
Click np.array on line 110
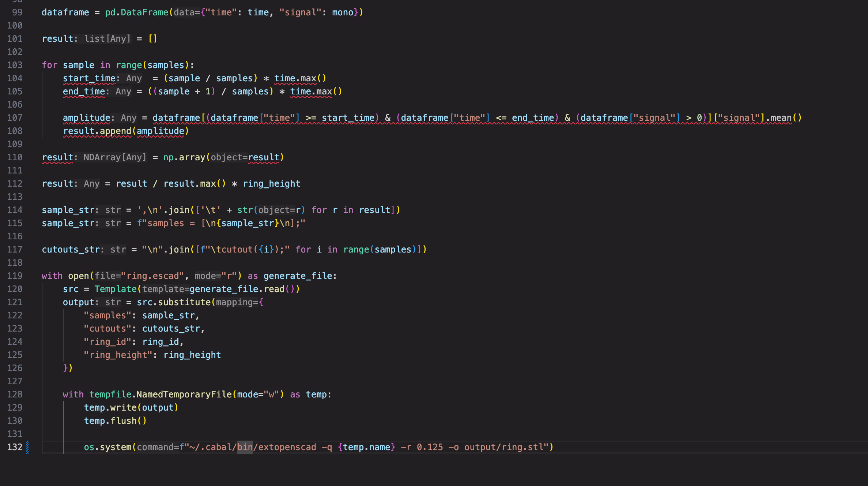(184, 157)
